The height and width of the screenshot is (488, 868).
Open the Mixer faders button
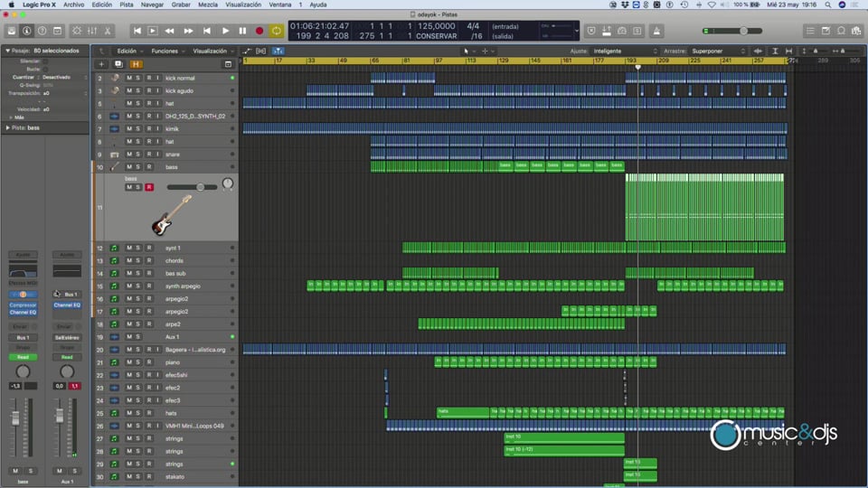click(92, 31)
